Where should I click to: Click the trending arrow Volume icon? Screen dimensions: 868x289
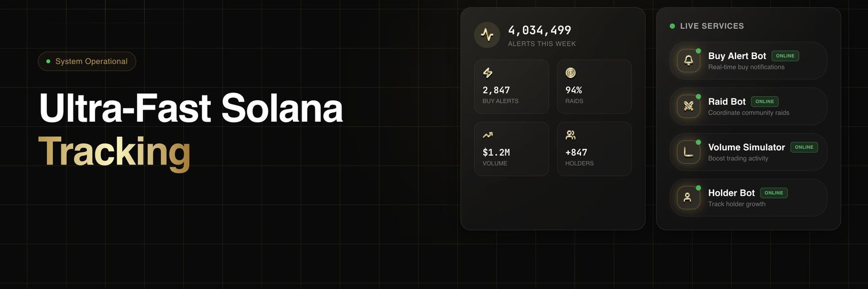click(488, 135)
